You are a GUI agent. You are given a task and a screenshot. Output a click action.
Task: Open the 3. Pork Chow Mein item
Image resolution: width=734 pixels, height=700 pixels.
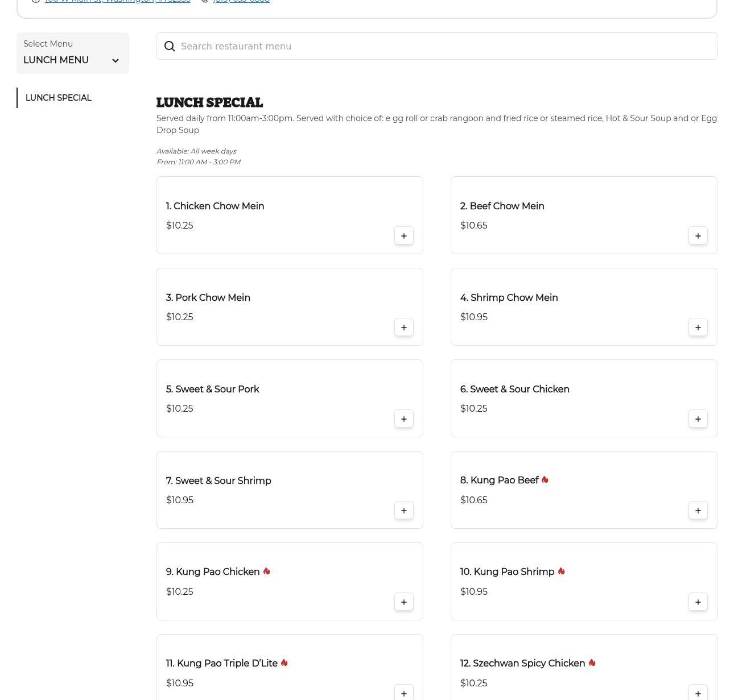point(290,307)
